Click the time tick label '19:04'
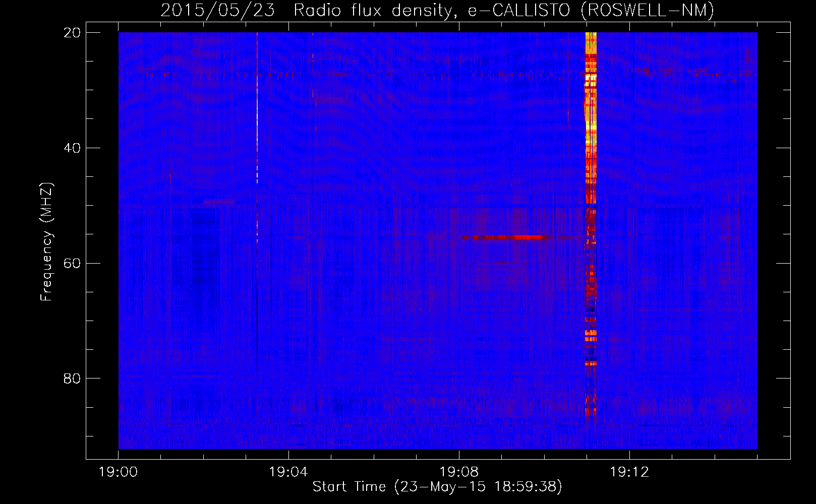The width and height of the screenshot is (816, 504). (x=288, y=472)
